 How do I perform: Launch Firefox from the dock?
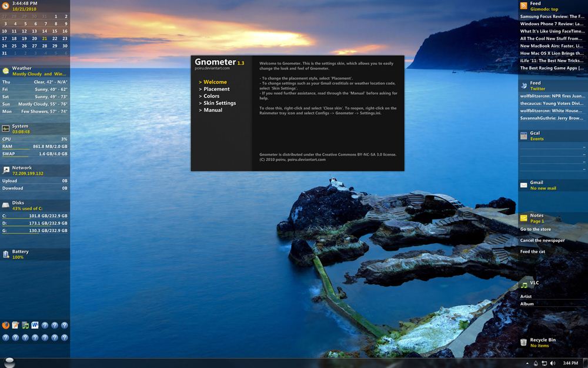(x=5, y=325)
